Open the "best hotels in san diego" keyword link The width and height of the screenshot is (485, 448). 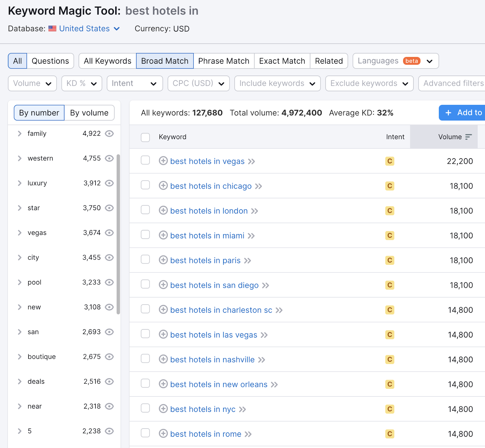point(214,285)
